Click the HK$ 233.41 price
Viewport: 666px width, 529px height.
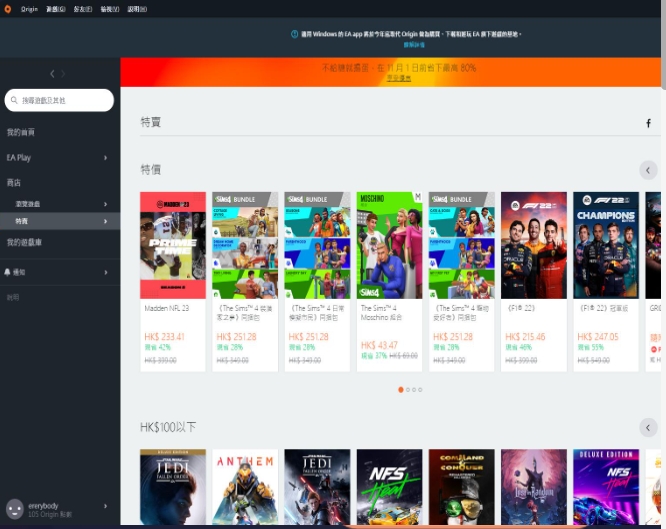point(164,337)
